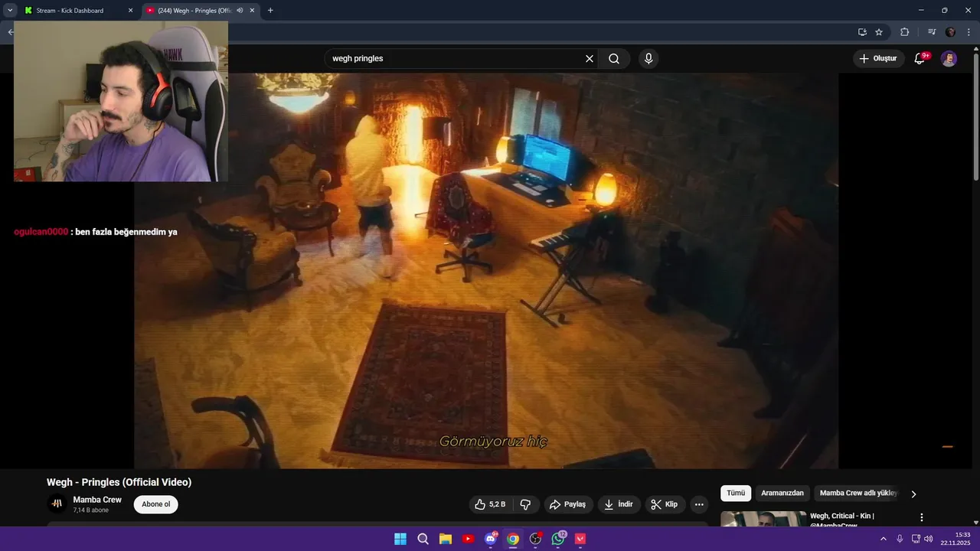Open Windows taskbar search
This screenshot has width=980, height=551.
tap(423, 539)
